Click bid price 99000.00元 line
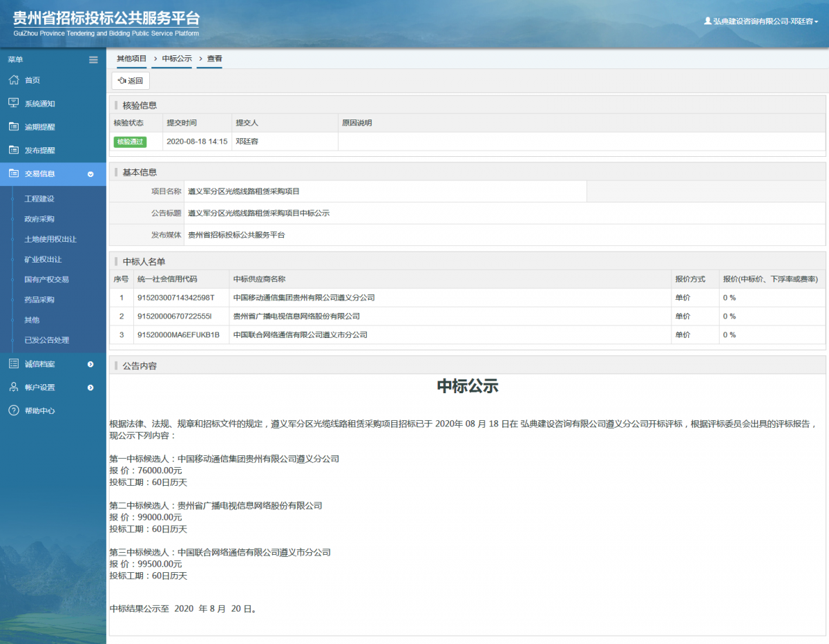Screen dimensions: 829x644 coord(146,518)
